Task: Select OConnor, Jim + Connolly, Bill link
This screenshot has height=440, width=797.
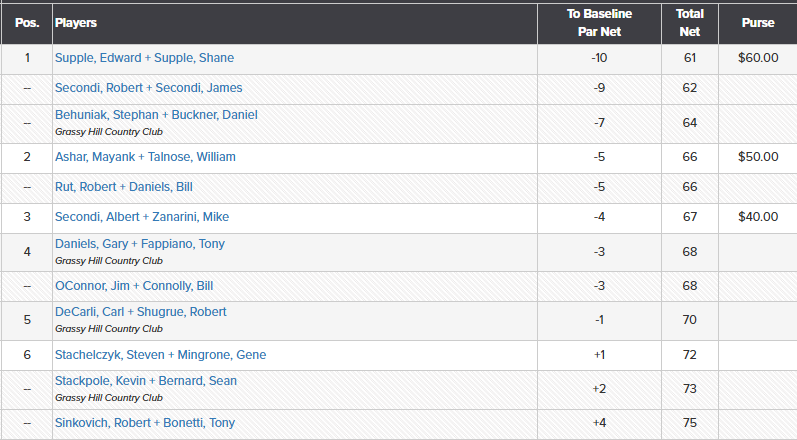Action: (x=134, y=287)
